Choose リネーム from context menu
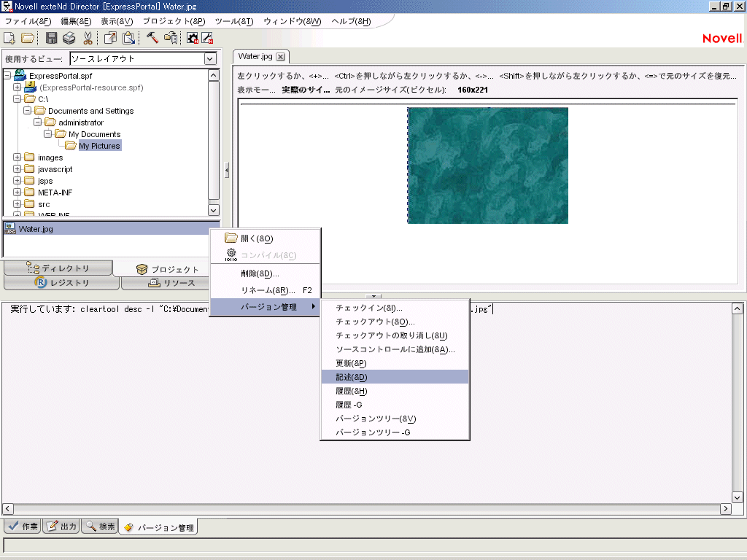The width and height of the screenshot is (747, 560). [x=266, y=290]
